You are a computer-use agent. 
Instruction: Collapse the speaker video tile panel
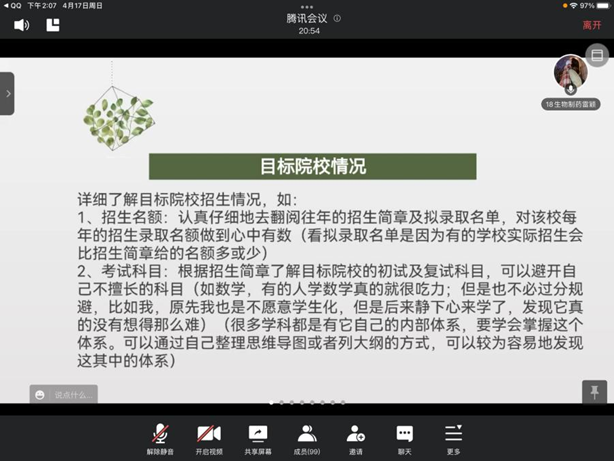tap(596, 56)
